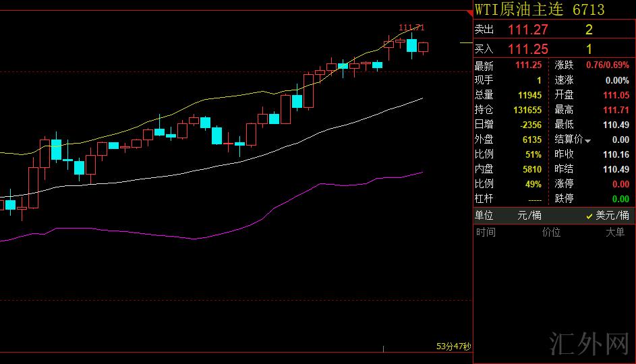636x364 pixels.
Task: Click the 内盘 value 5810
Action: point(532,169)
